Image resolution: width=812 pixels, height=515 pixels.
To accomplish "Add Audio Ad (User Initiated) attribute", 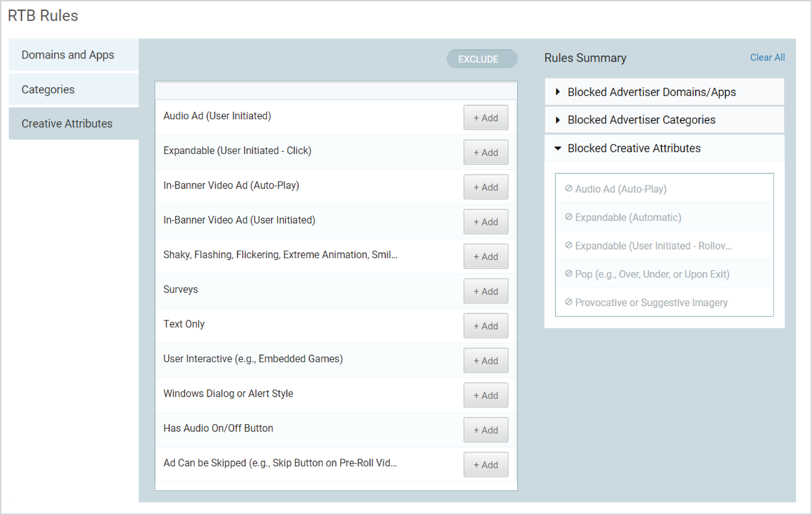I will coord(486,118).
